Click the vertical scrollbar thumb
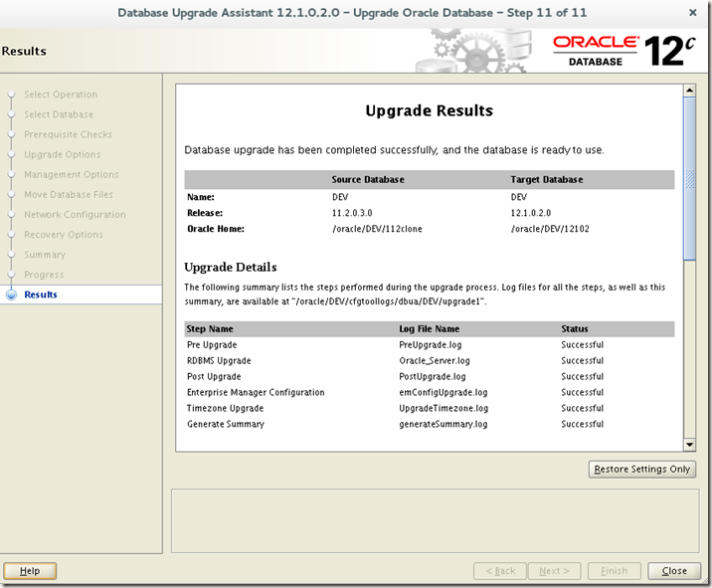The height and width of the screenshot is (588, 712). click(689, 178)
